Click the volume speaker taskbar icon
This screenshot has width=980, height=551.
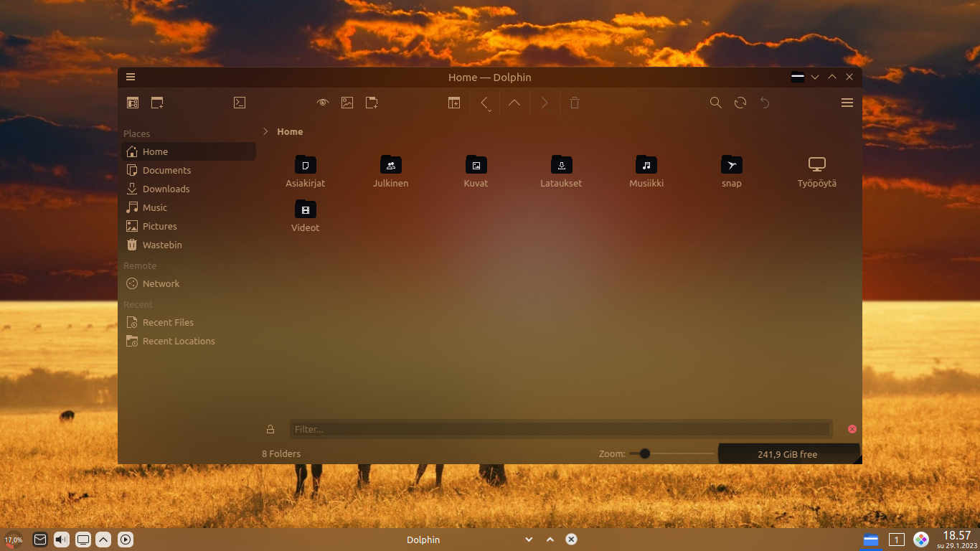coord(62,540)
